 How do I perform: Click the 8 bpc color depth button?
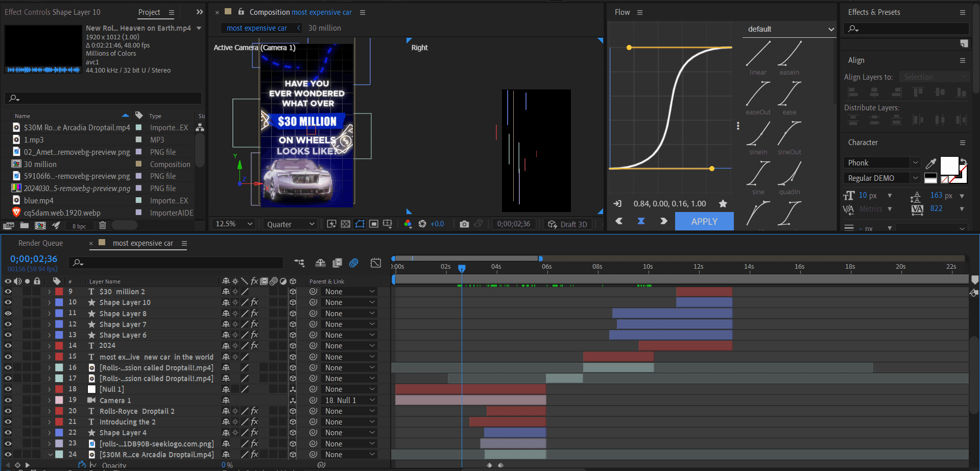click(79, 226)
